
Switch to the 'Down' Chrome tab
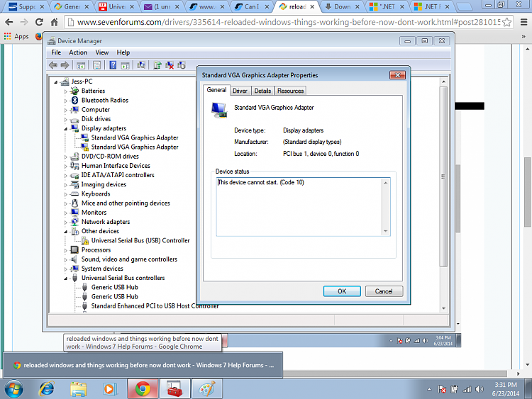pos(342,6)
